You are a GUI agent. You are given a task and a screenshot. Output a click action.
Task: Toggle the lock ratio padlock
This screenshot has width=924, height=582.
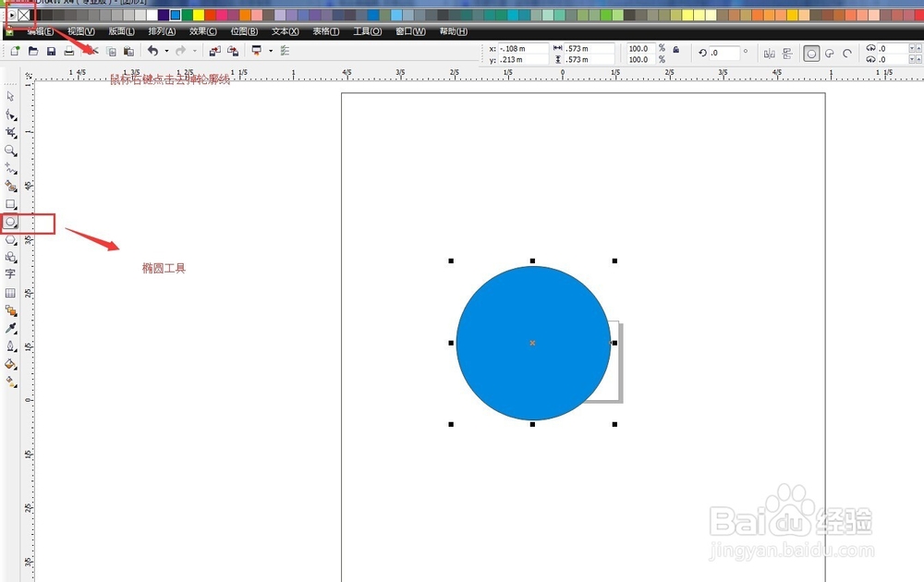(676, 50)
